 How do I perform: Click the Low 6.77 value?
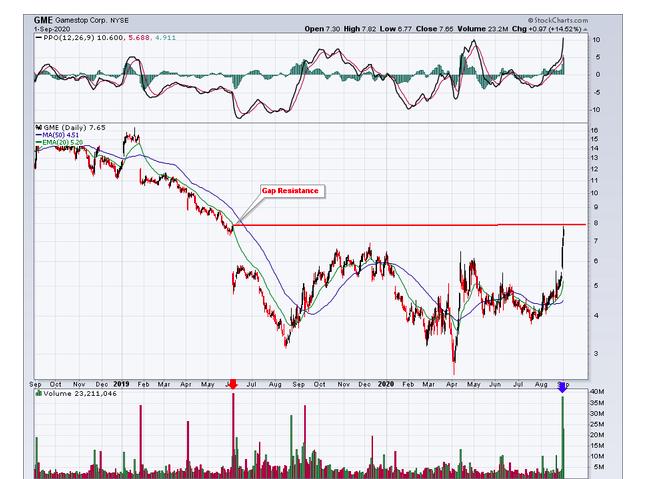pos(396,29)
